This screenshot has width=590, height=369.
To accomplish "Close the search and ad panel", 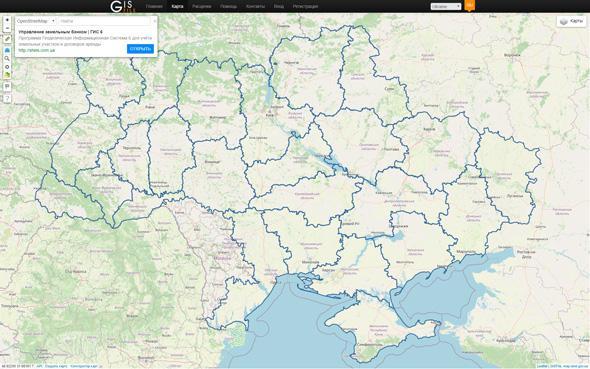I will [x=154, y=21].
